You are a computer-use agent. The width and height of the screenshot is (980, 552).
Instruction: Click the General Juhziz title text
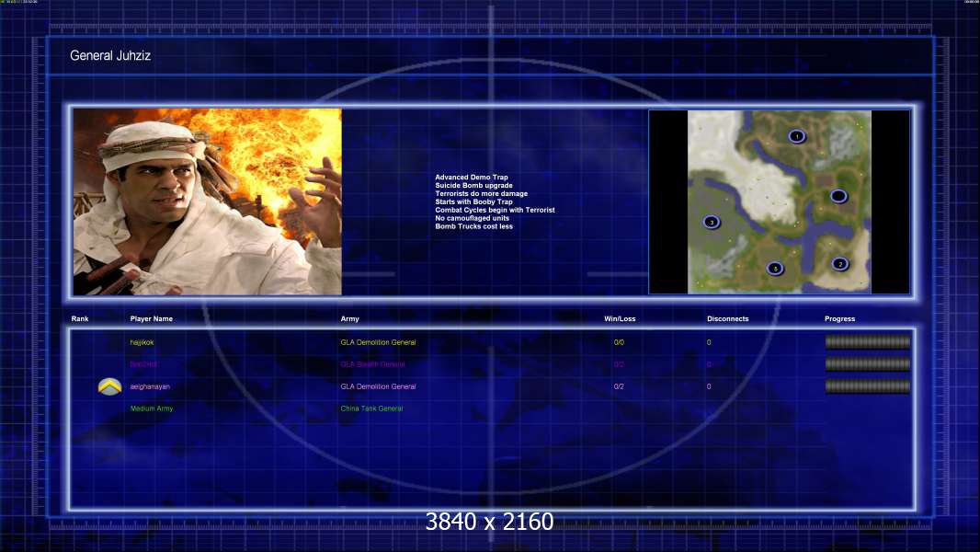coord(110,55)
